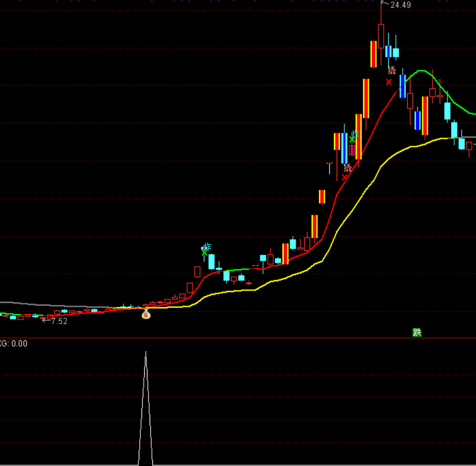The height and width of the screenshot is (466, 476).
Task: Select the 7.52 low price label
Action: pos(59,321)
